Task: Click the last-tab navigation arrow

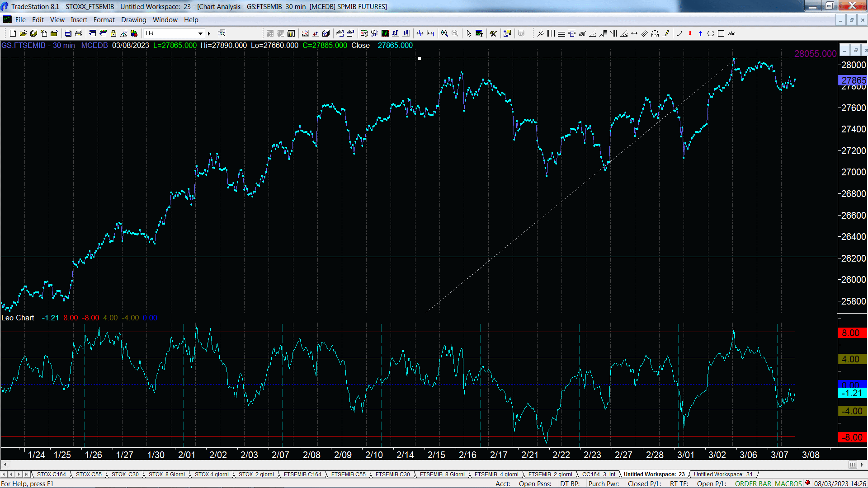Action: coord(27,474)
